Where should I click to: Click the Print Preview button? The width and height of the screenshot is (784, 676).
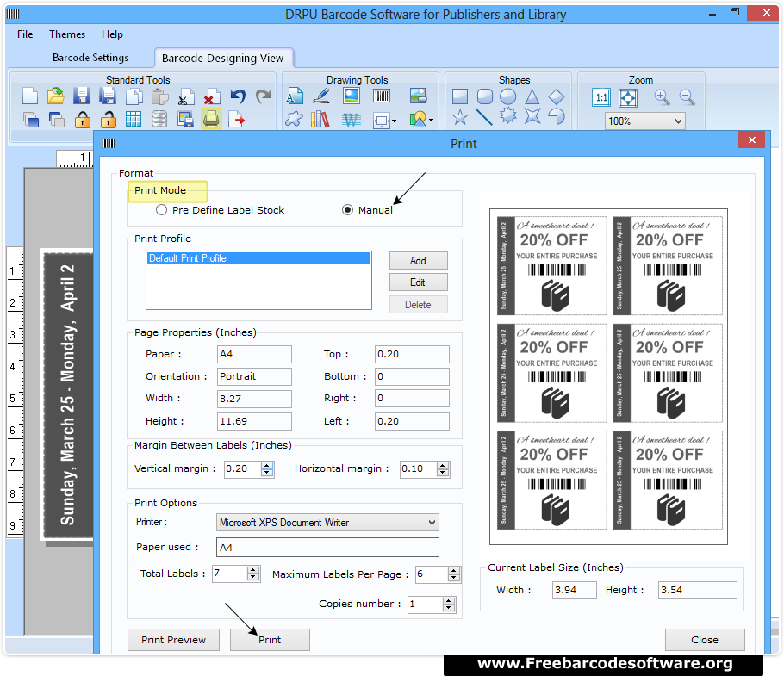(x=173, y=640)
